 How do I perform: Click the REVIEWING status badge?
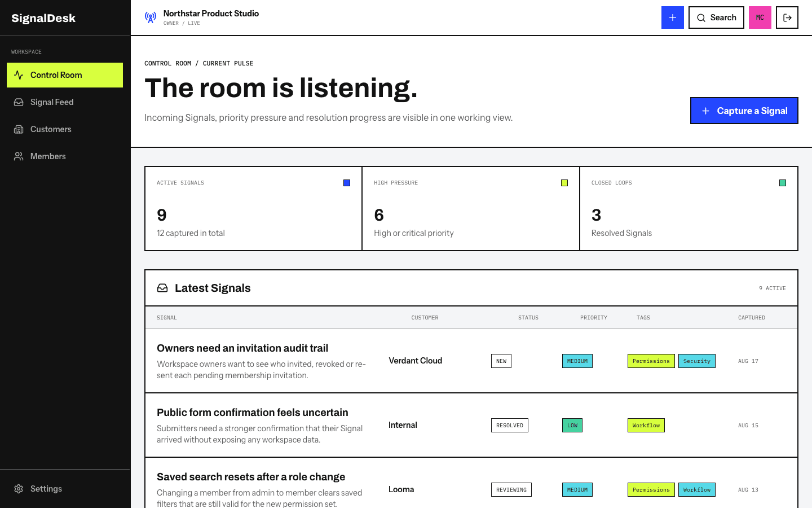(x=511, y=490)
